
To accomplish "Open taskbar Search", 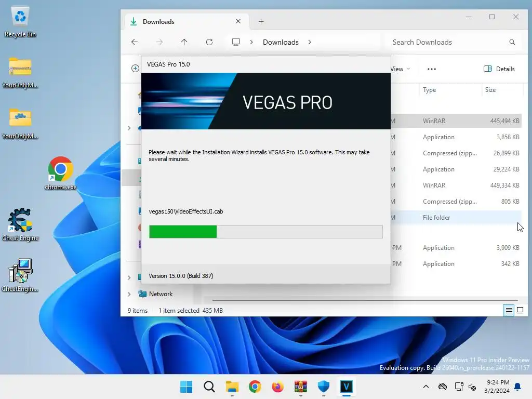I will [209, 387].
